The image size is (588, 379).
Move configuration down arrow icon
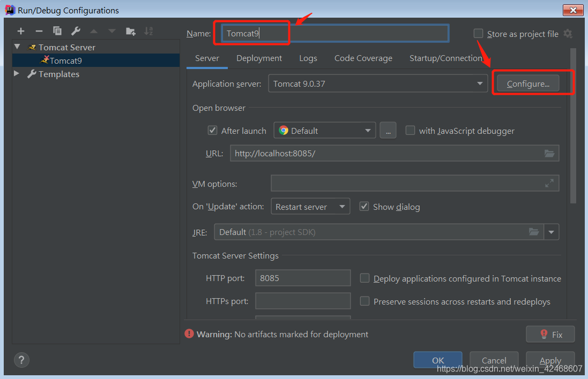click(x=111, y=31)
